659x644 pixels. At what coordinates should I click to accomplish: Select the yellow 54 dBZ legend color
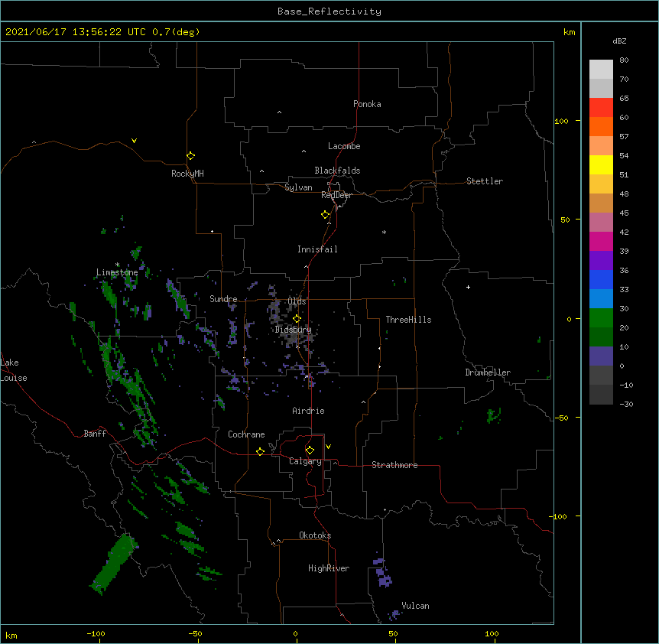point(601,164)
